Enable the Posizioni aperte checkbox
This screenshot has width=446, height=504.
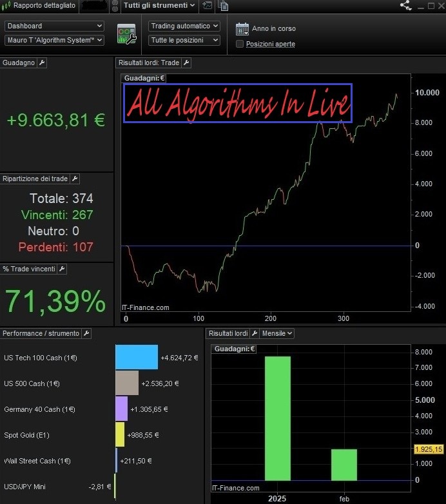(x=240, y=44)
